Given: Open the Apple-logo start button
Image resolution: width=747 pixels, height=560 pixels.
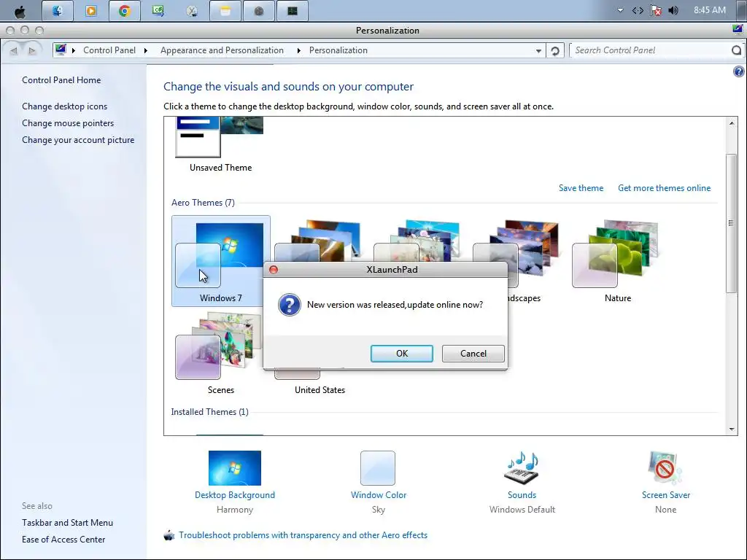Looking at the screenshot, I should [x=20, y=11].
